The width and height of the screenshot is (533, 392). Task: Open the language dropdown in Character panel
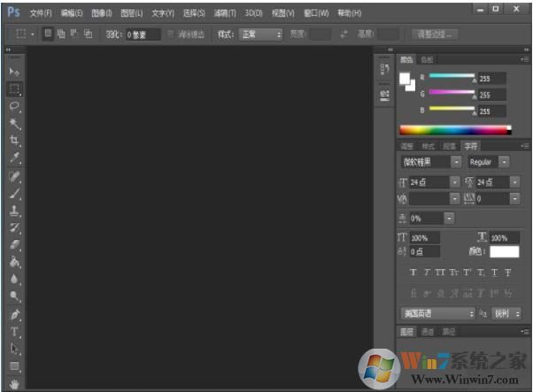(x=437, y=313)
